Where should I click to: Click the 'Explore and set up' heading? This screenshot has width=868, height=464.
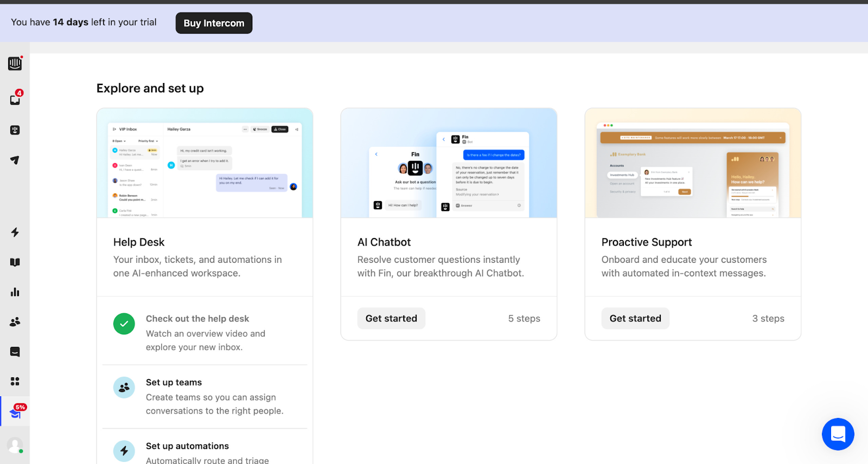click(150, 88)
